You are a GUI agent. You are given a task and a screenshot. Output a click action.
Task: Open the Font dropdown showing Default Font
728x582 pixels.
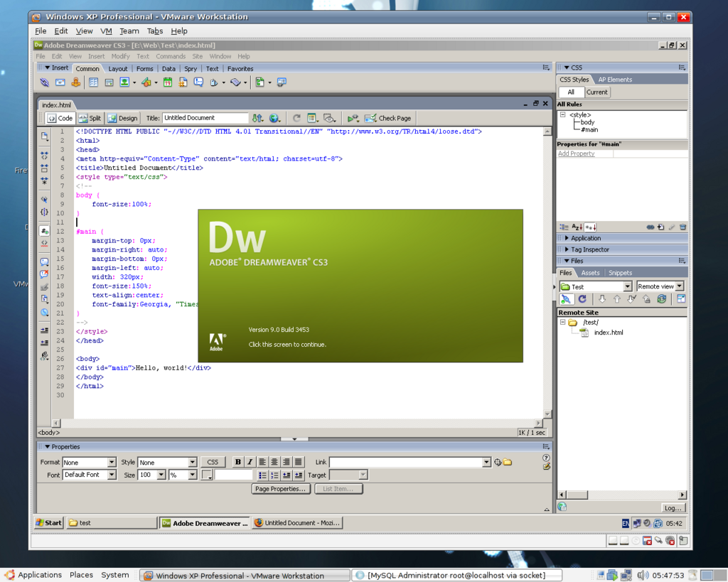click(x=112, y=475)
